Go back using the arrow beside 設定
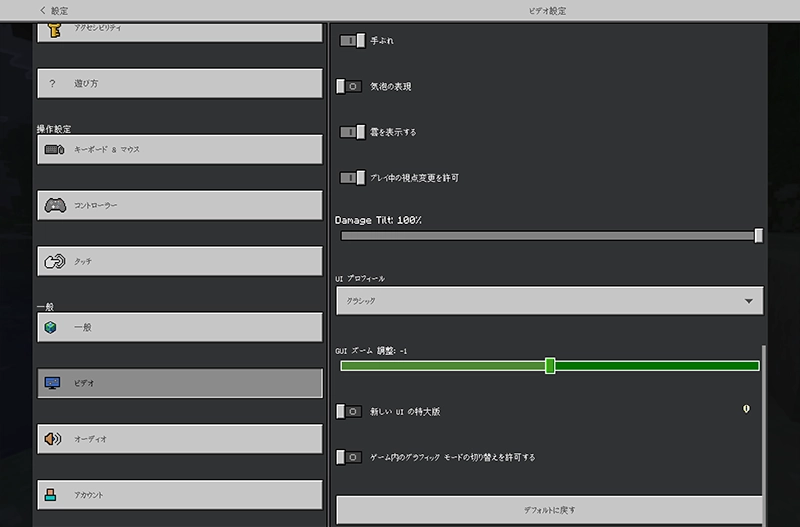This screenshot has height=527, width=800. coord(42,10)
